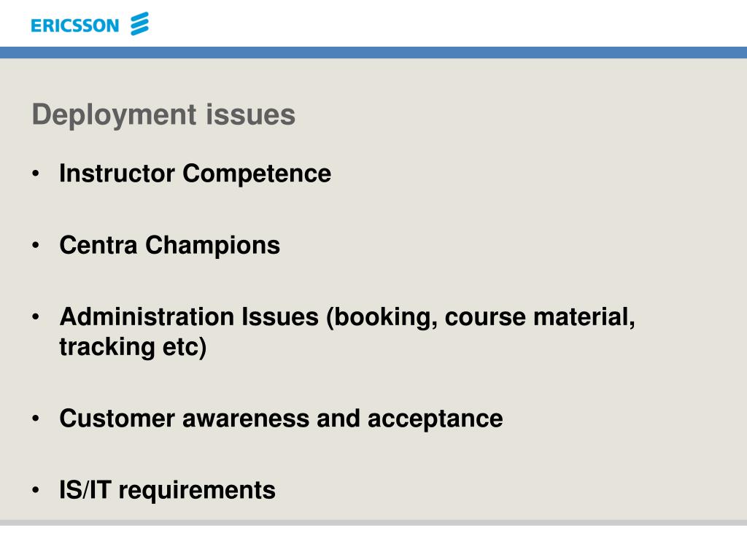
Task: Click the word 'acceptance' in fourth bullet
Action: point(435,419)
